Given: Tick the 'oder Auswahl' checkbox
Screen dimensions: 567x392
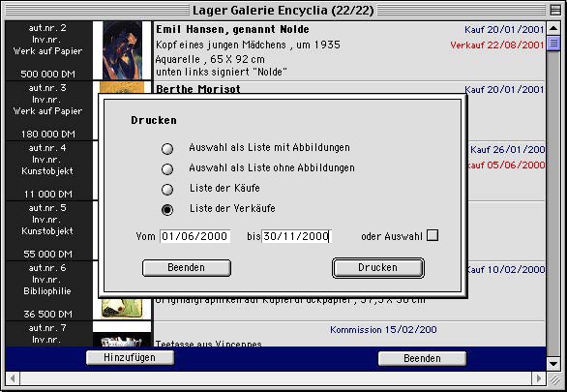Looking at the screenshot, I should click(x=433, y=235).
